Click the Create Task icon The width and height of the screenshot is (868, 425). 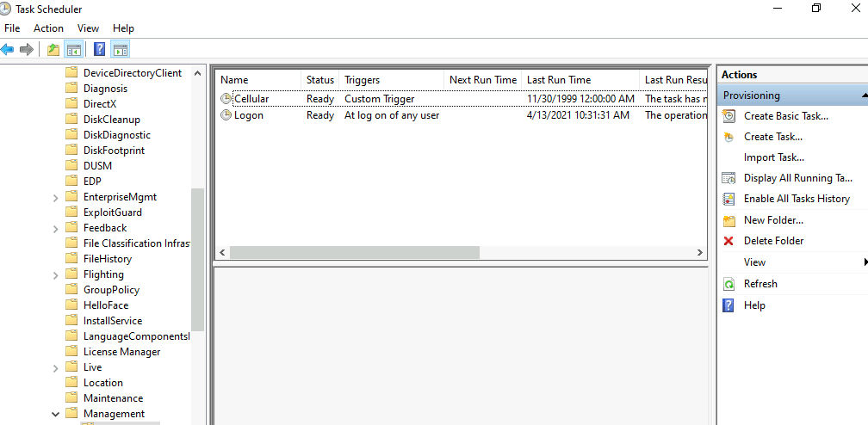tap(729, 137)
